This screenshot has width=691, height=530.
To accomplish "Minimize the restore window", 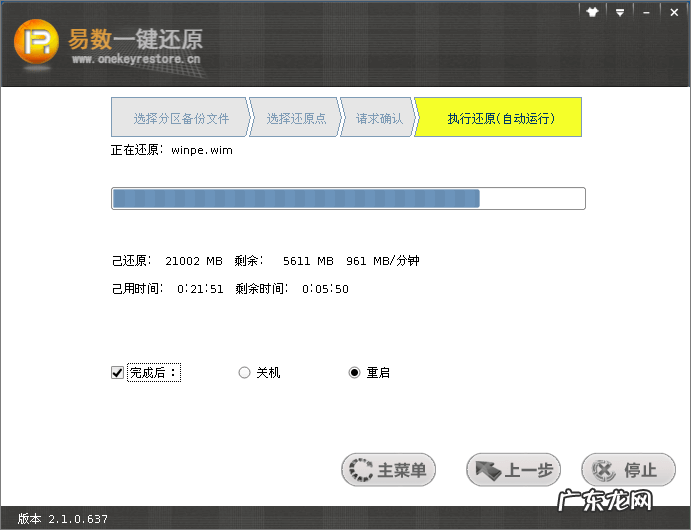I will click(646, 12).
